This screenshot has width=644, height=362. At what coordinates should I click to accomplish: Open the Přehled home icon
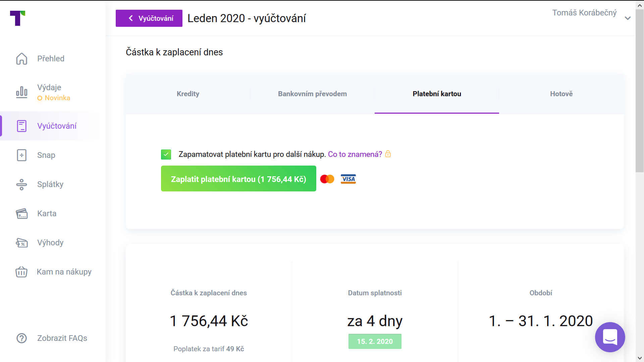pyautogui.click(x=21, y=58)
